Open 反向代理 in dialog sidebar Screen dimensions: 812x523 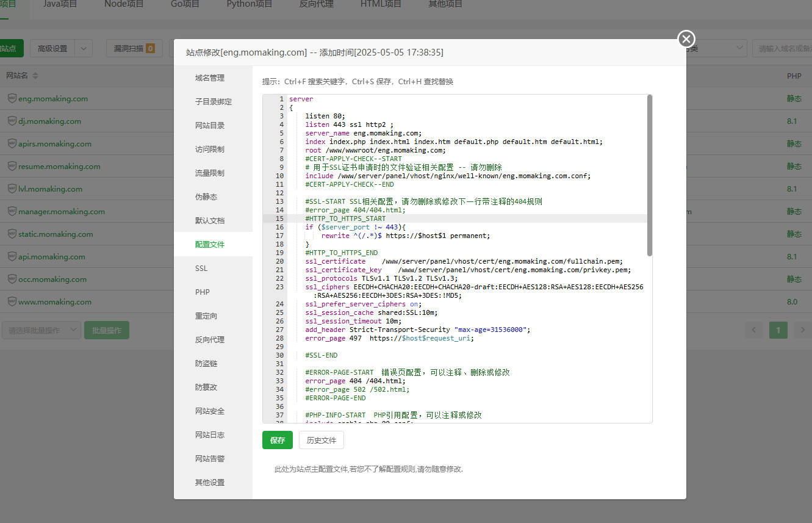coord(213,339)
